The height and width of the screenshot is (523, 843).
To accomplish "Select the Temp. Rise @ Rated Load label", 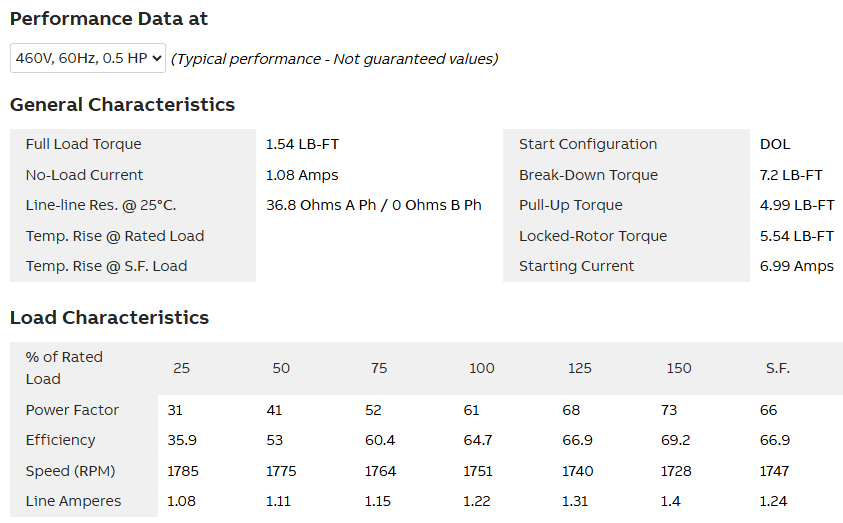I will pyautogui.click(x=114, y=236).
